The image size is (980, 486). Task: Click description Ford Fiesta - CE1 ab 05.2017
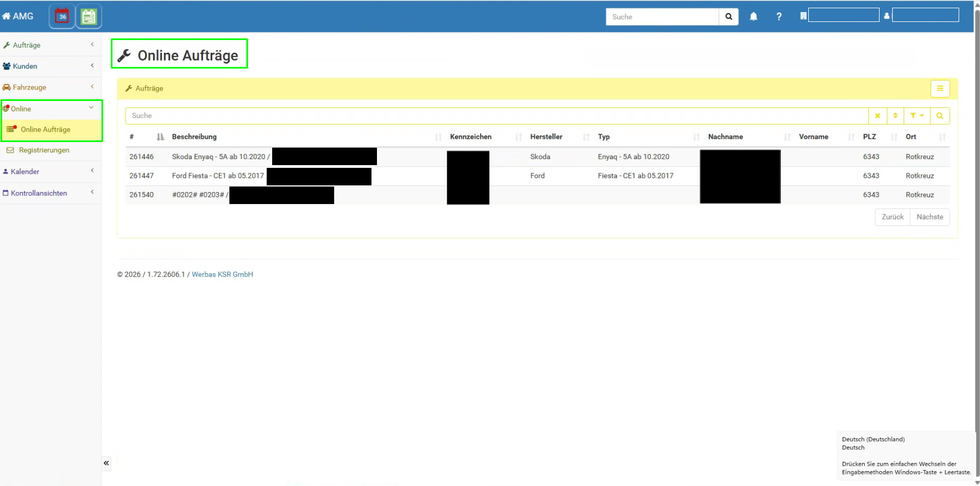pos(218,176)
